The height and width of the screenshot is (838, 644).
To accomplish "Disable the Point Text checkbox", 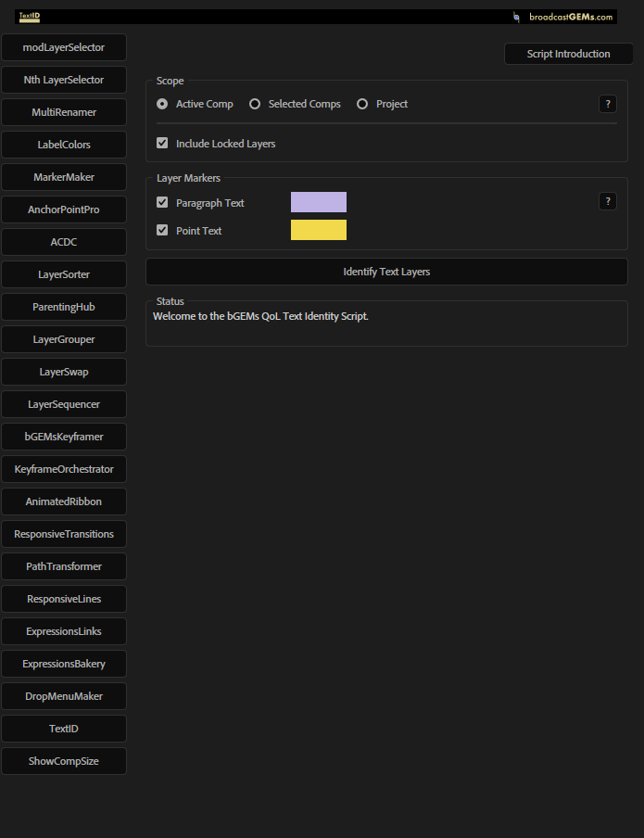I will 163,230.
